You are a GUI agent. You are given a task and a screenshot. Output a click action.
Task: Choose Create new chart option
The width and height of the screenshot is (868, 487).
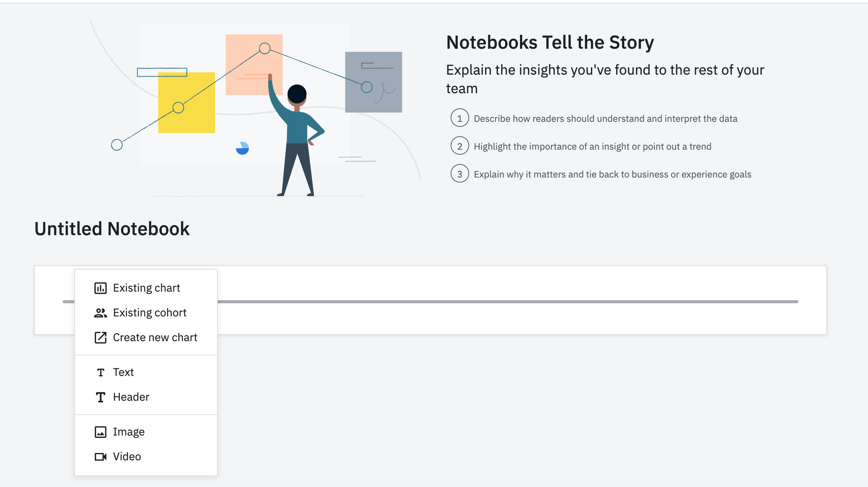pyautogui.click(x=155, y=337)
